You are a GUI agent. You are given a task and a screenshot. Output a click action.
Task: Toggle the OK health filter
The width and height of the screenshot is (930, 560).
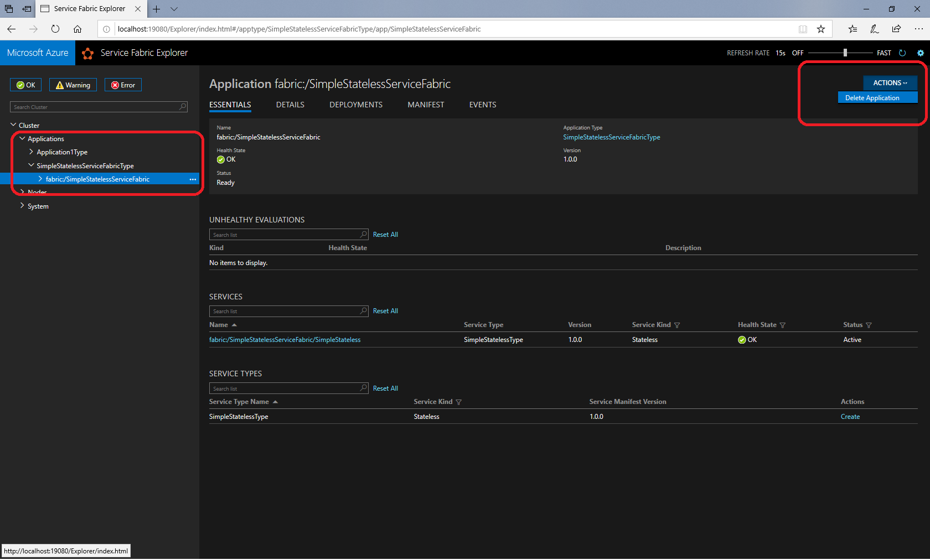pyautogui.click(x=26, y=85)
